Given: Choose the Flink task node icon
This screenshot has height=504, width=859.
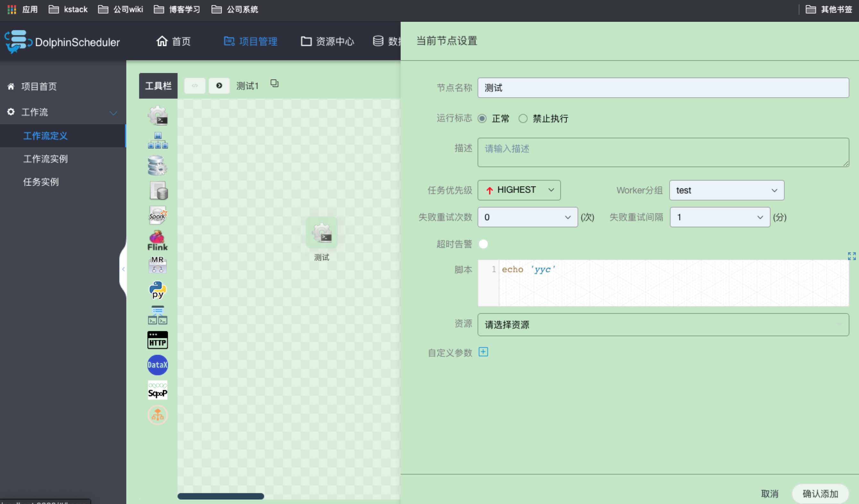Looking at the screenshot, I should point(157,240).
